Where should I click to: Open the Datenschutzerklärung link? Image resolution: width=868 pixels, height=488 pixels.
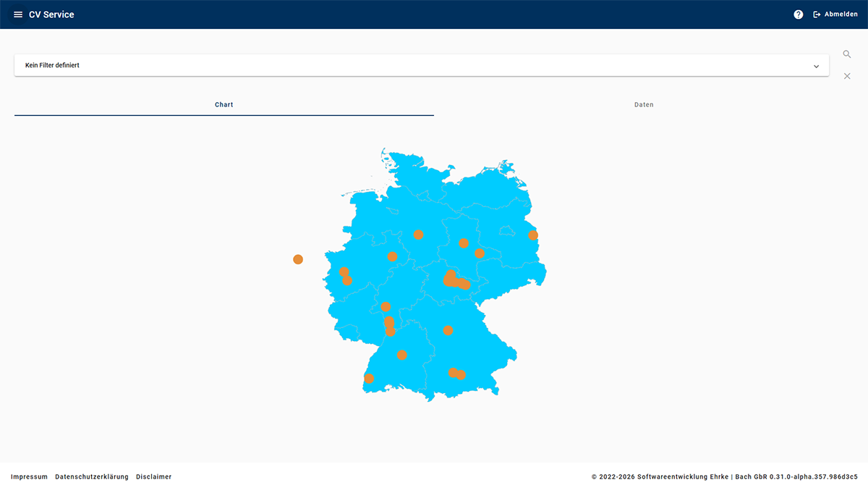[x=92, y=476]
